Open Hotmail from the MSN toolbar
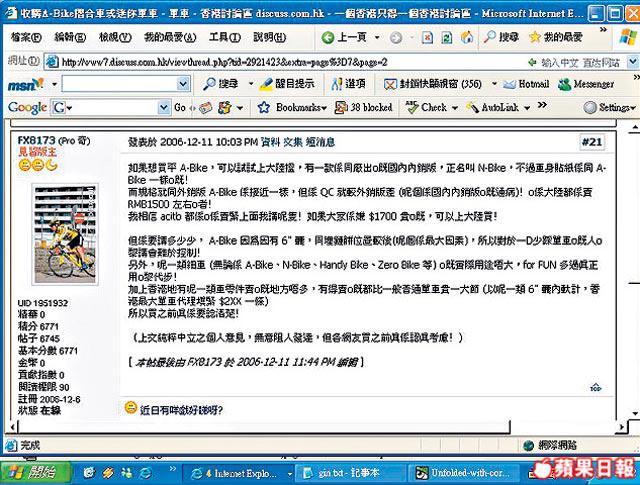 (x=526, y=84)
